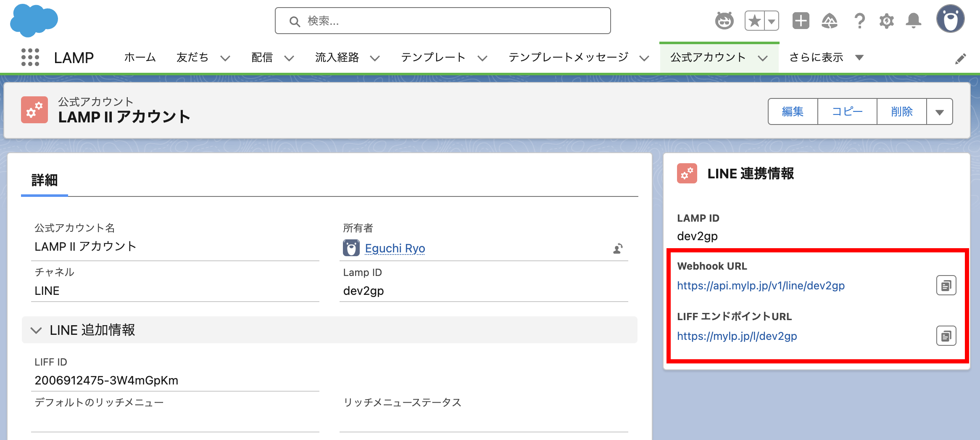The height and width of the screenshot is (440, 980).
Task: Open the App Launcher grid icon
Action: (x=30, y=57)
